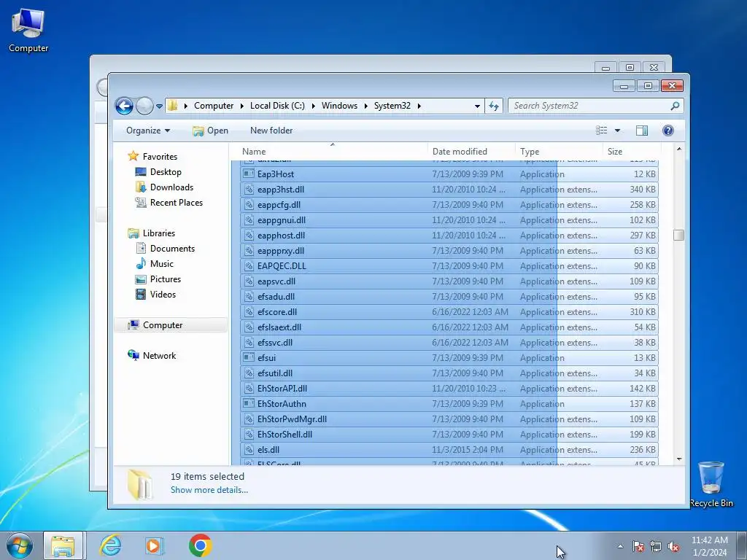Select the efscore.dll file
747x560 pixels.
point(449,312)
